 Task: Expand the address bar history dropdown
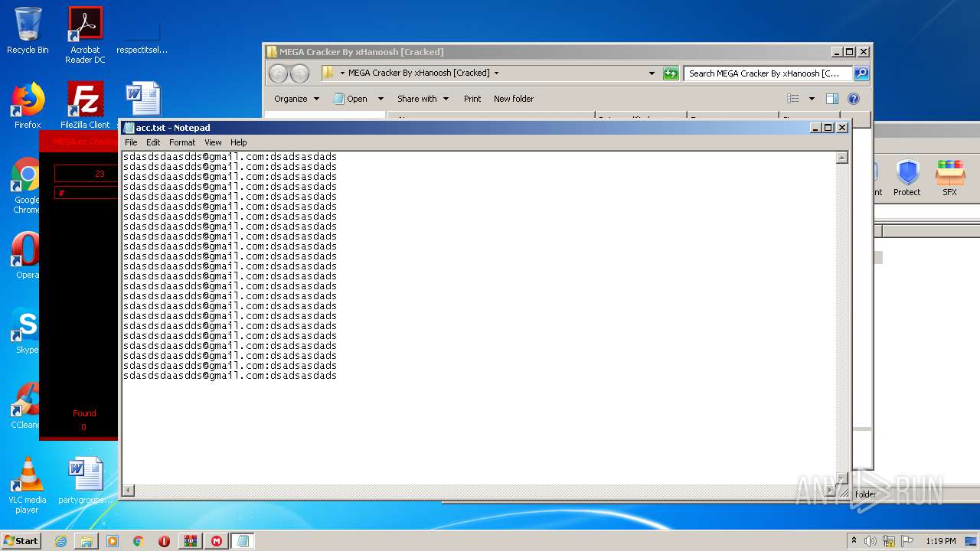(x=652, y=73)
